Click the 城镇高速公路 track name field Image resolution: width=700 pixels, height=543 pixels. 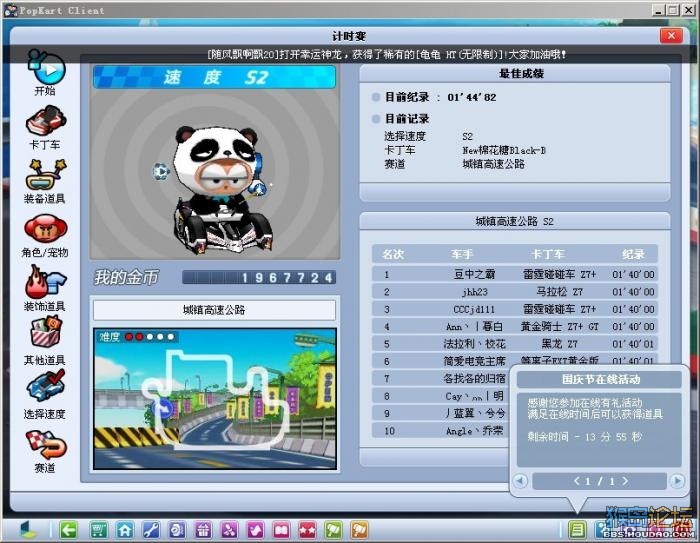click(x=214, y=310)
